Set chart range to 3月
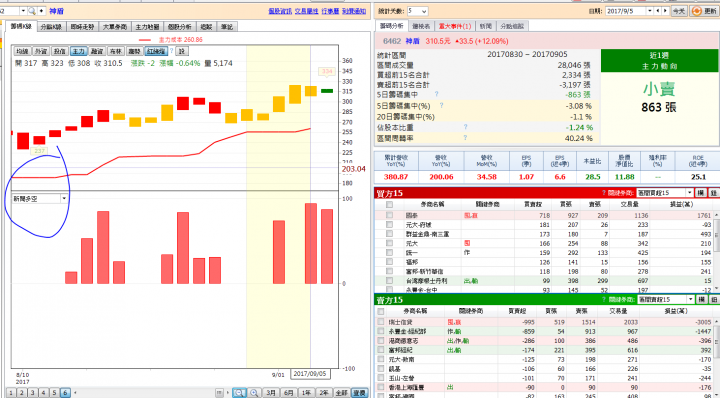The width and height of the screenshot is (720, 398). [271, 393]
